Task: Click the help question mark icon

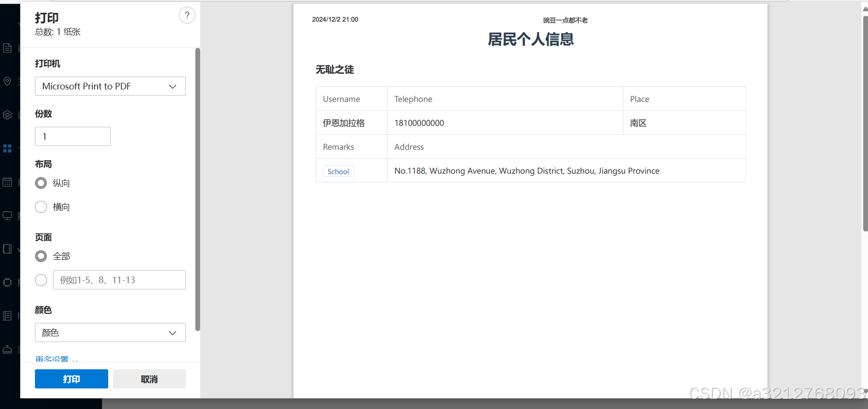Action: pos(187,15)
